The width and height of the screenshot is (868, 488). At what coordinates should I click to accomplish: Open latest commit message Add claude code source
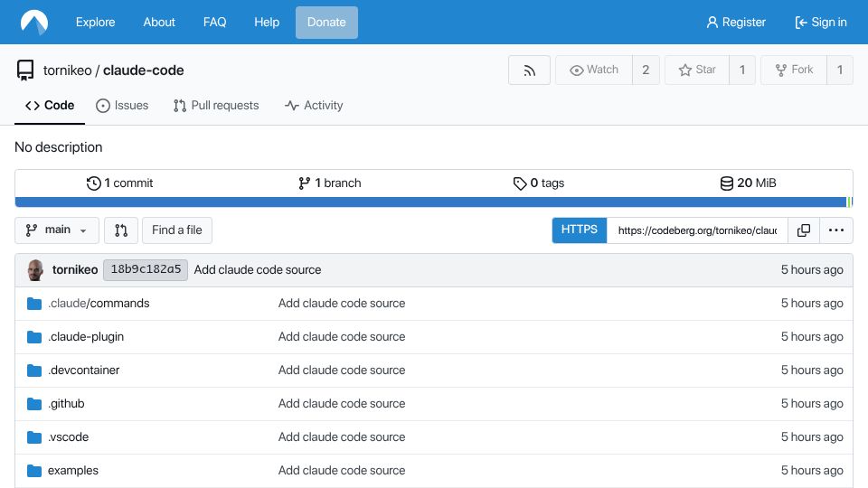(x=258, y=270)
